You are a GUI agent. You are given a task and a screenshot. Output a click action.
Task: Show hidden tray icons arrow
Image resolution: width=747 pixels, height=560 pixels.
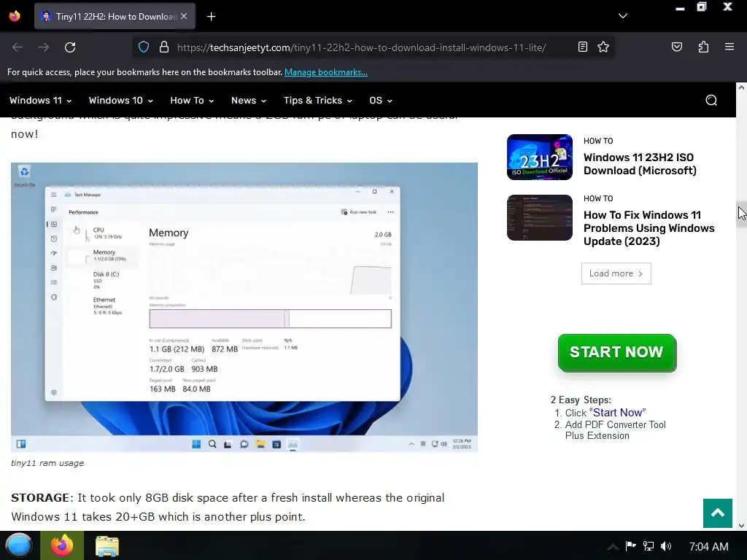point(613,547)
